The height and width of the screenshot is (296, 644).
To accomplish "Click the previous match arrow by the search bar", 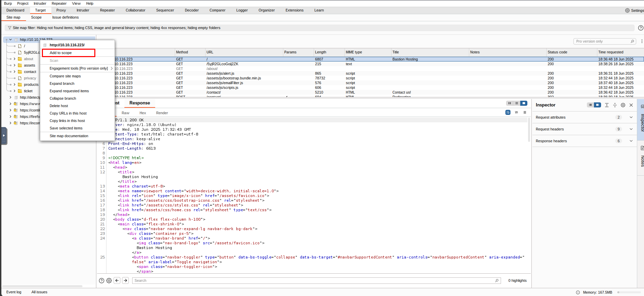I will (x=117, y=280).
